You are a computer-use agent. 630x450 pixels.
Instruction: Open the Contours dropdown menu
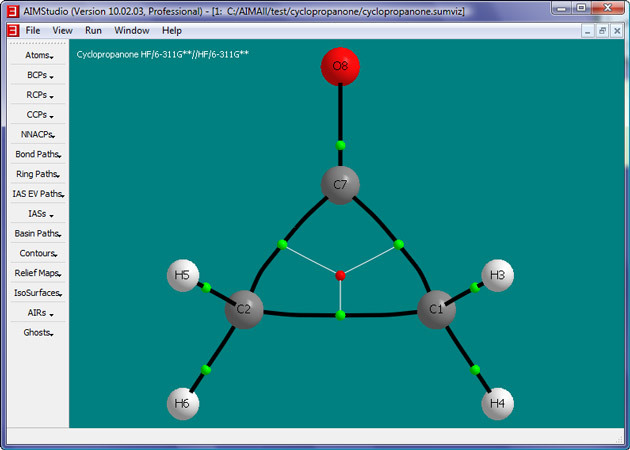(x=37, y=253)
